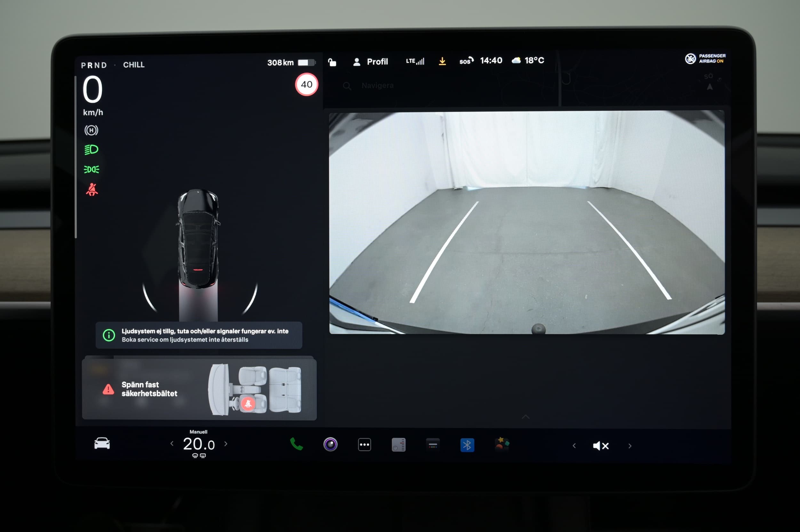Image resolution: width=800 pixels, height=532 pixels.
Task: Tap the Passenger Airbag On indicator
Action: [x=705, y=59]
